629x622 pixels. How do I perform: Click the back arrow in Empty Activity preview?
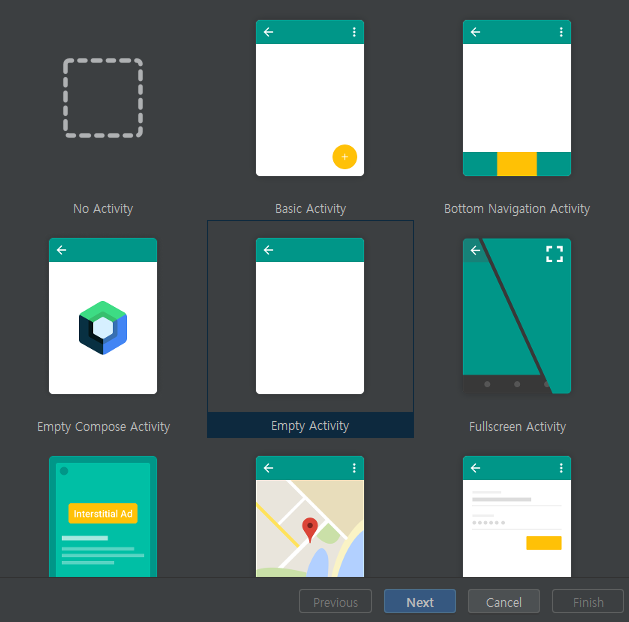[268, 250]
